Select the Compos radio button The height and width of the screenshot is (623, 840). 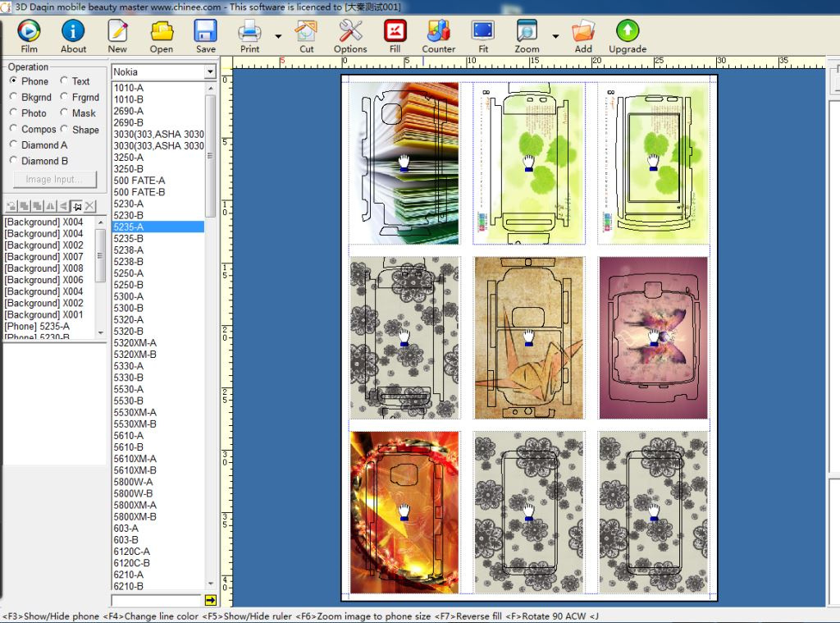pyautogui.click(x=13, y=129)
